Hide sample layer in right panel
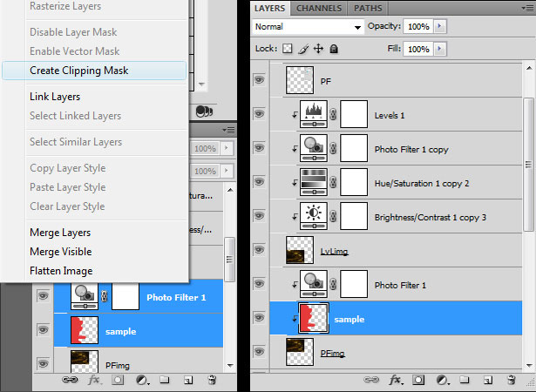The height and width of the screenshot is (392, 536). pos(259,317)
